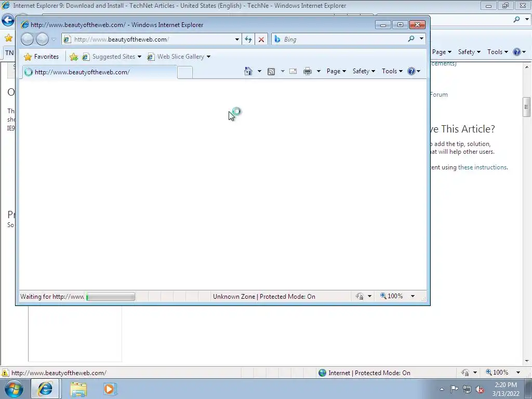532x399 pixels.
Task: Open Windows Explorer from the taskbar
Action: click(x=78, y=389)
